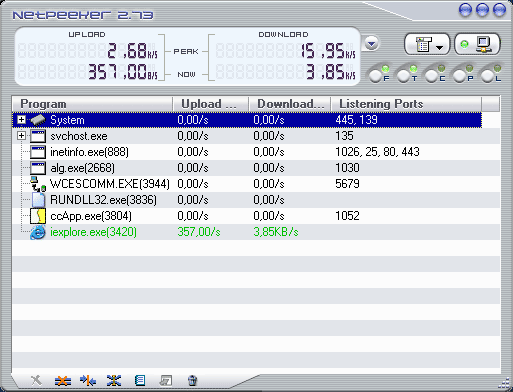Click listening port 135 of svchost.exe

pyautogui.click(x=344, y=136)
